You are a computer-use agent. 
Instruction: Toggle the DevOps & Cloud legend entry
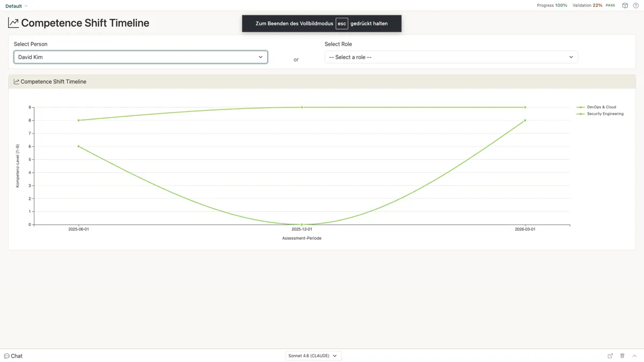[x=596, y=107]
